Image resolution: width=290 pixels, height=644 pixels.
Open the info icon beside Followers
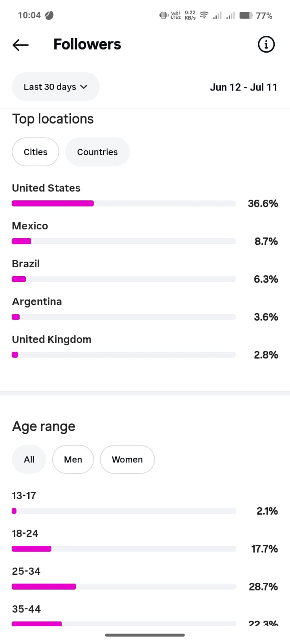(266, 44)
